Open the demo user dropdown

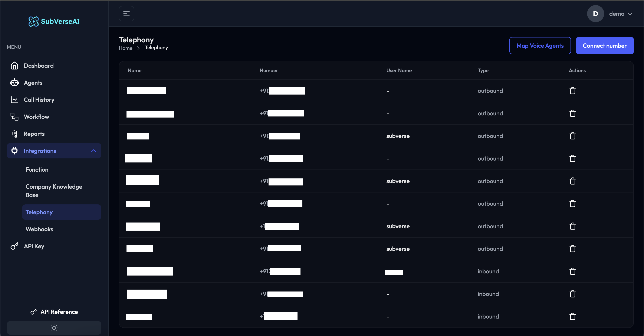click(x=621, y=14)
